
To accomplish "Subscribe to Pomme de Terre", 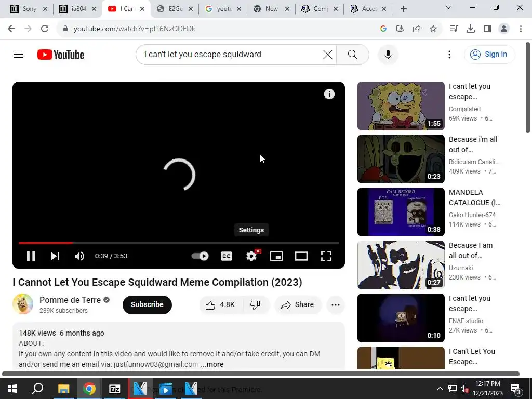I will (147, 304).
